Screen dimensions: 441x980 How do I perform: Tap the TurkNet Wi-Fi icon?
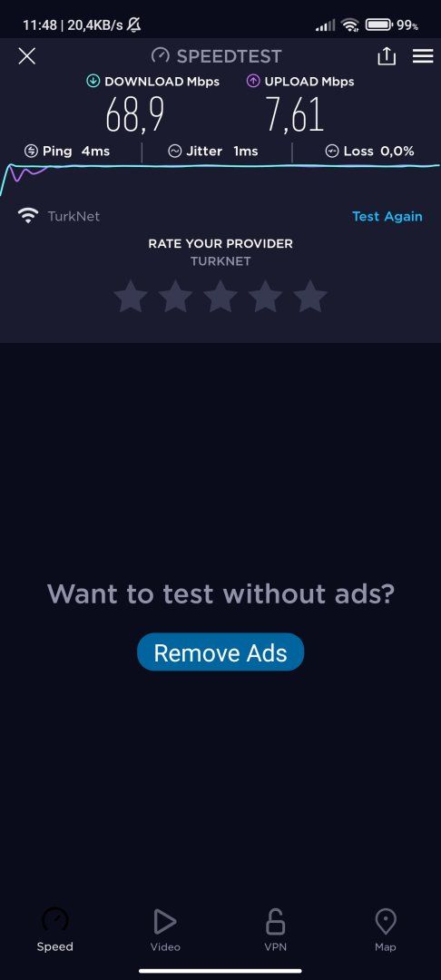click(28, 216)
